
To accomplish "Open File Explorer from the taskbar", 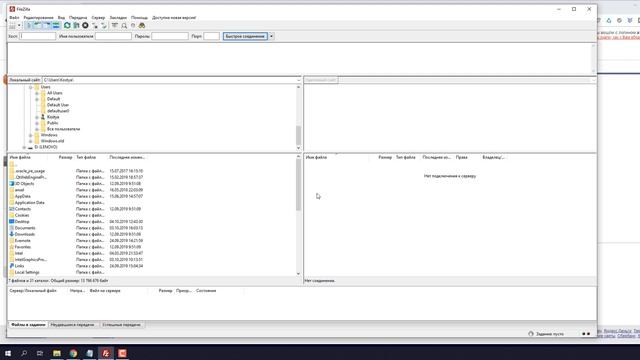I will coord(57,353).
